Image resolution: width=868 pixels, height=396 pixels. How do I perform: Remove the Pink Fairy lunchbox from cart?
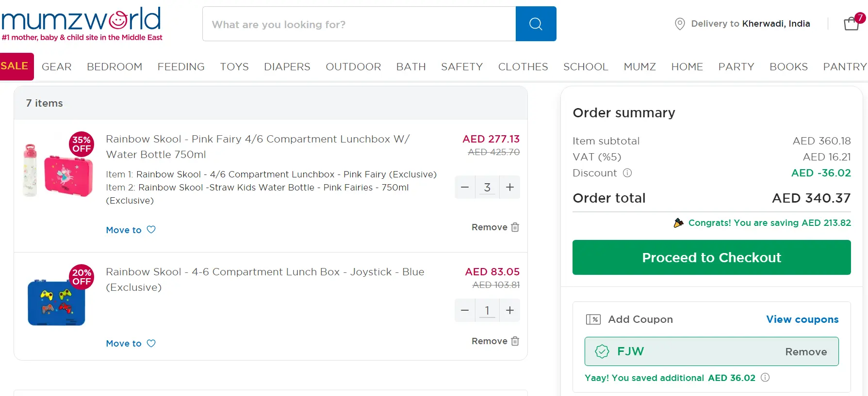(x=495, y=227)
